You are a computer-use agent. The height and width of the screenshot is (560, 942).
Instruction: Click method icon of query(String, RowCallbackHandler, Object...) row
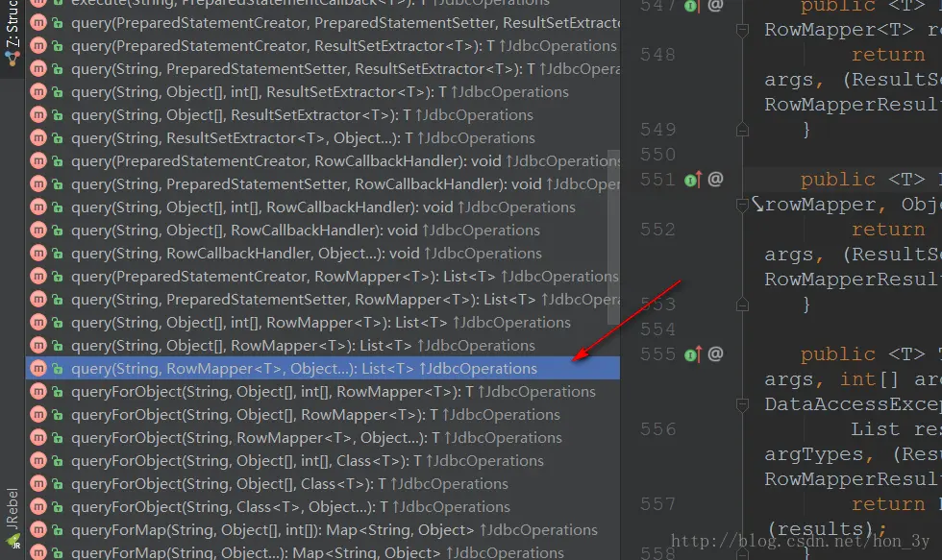38,254
